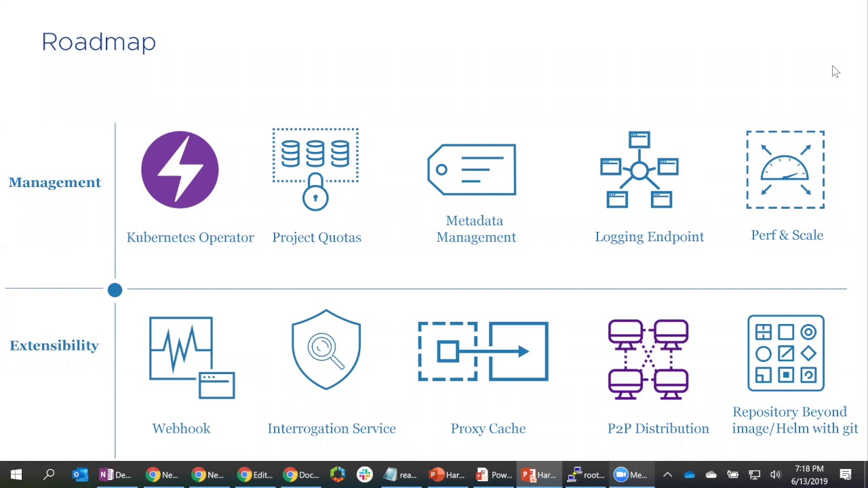Open the clock showing 7:18 PM
Image resolution: width=868 pixels, height=488 pixels.
click(809, 474)
